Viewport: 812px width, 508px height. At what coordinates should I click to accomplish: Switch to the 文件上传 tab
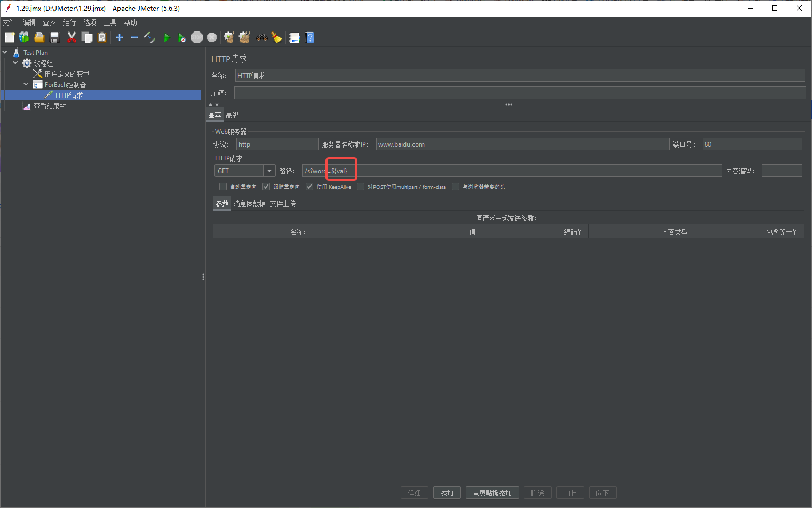pos(283,204)
